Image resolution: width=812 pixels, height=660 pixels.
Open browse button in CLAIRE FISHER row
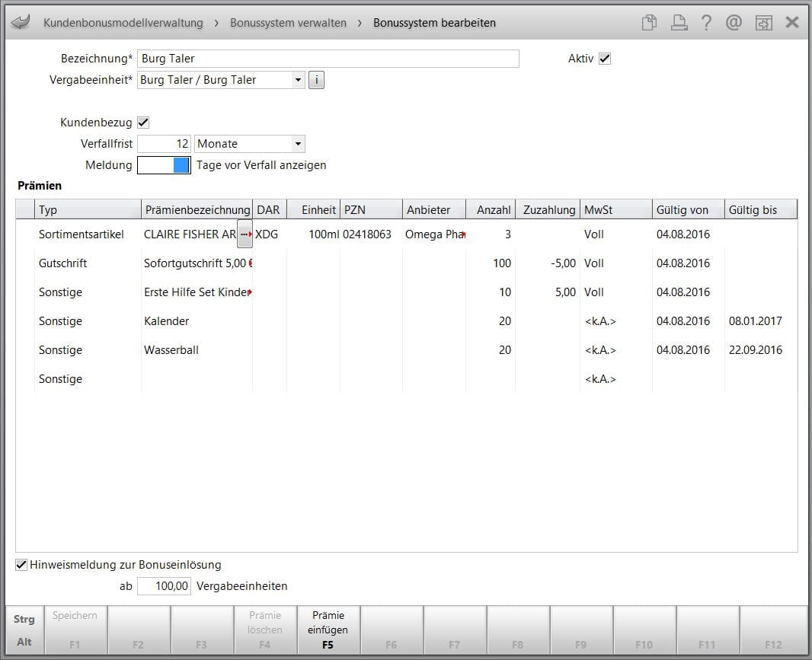pyautogui.click(x=245, y=234)
